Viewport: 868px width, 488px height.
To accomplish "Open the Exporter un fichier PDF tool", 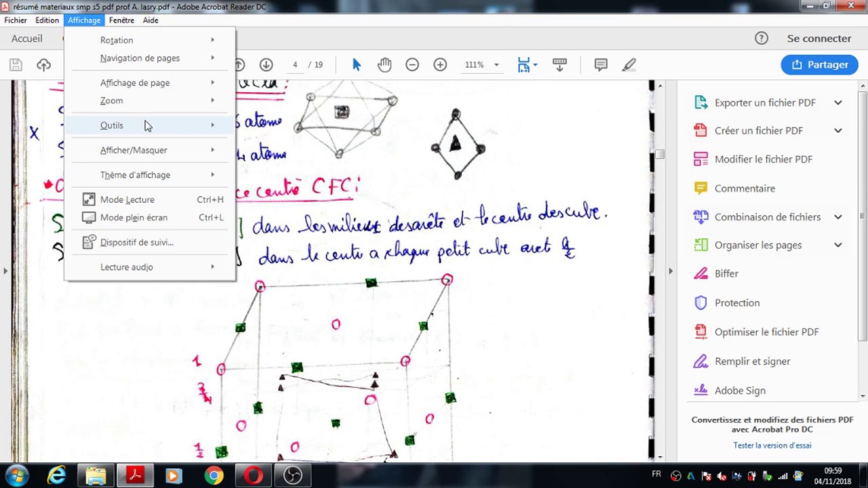I will 765,102.
